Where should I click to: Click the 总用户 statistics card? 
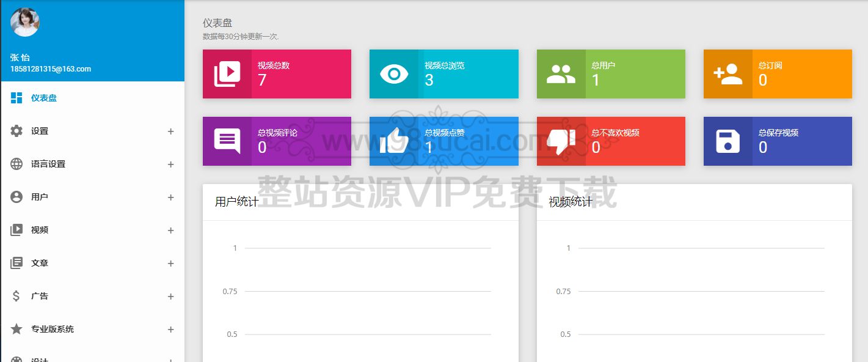click(x=610, y=73)
